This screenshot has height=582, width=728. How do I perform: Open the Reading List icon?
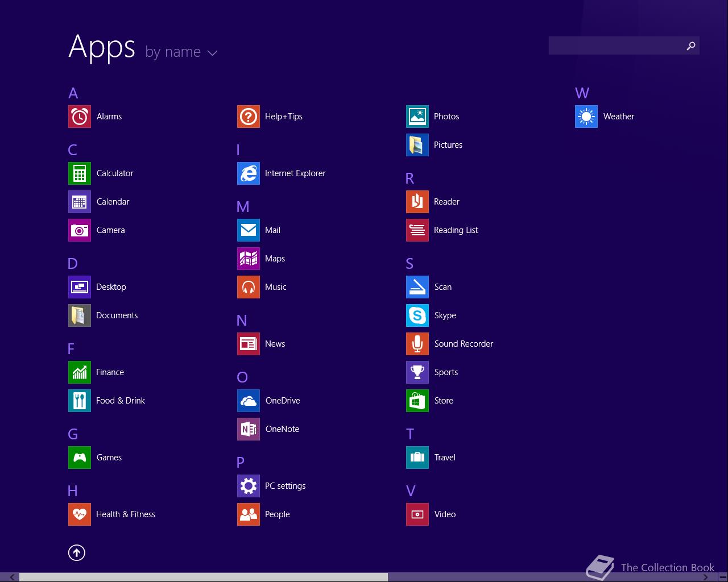pos(417,230)
